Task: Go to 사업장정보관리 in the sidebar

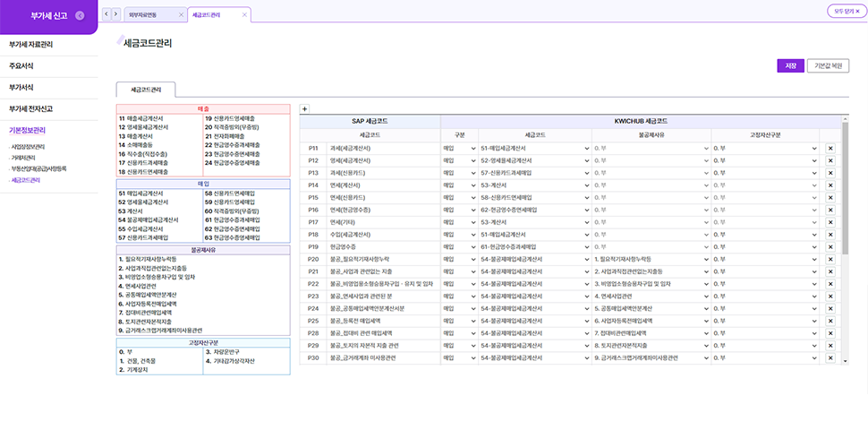Action: (28, 145)
